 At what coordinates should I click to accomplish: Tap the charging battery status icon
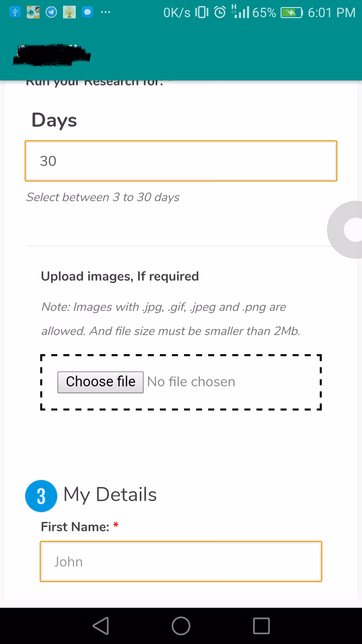click(292, 13)
